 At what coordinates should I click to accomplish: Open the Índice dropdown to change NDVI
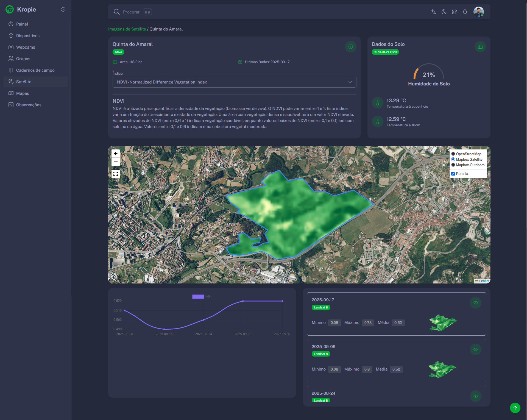(x=234, y=82)
